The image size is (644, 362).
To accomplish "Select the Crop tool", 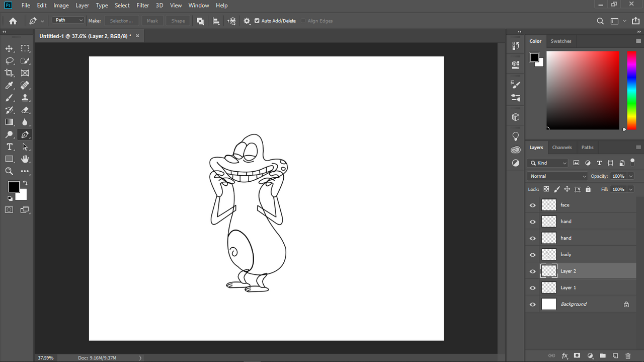I will [9, 73].
